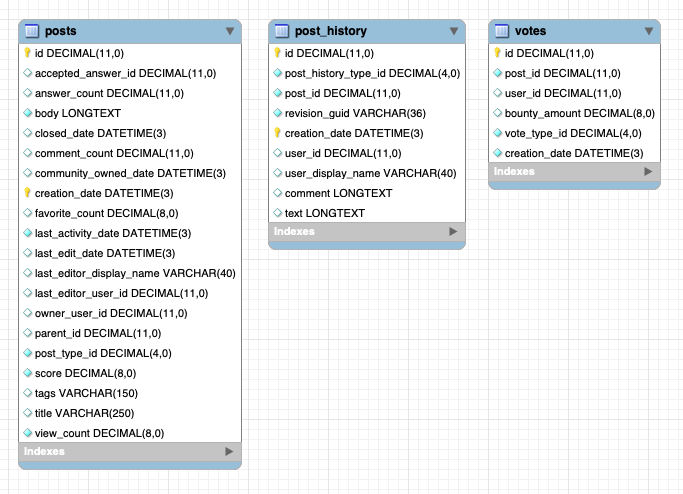Expand Indexes section of post_history table

point(453,232)
